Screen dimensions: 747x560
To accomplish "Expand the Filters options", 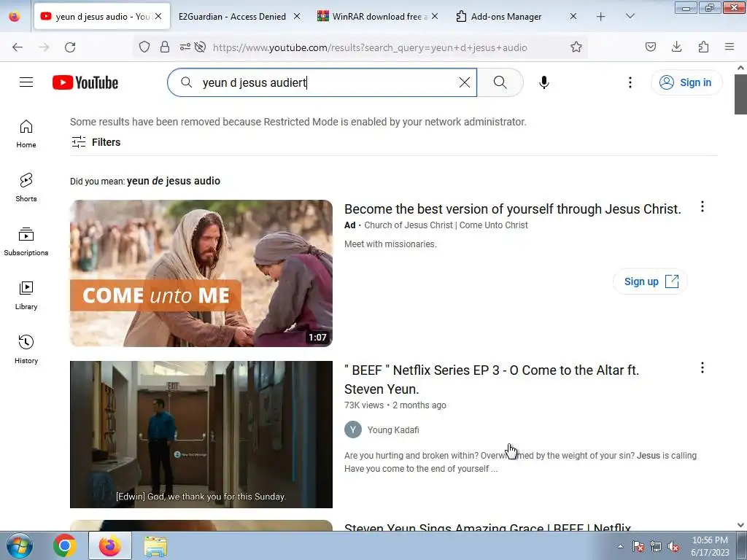I will point(96,142).
